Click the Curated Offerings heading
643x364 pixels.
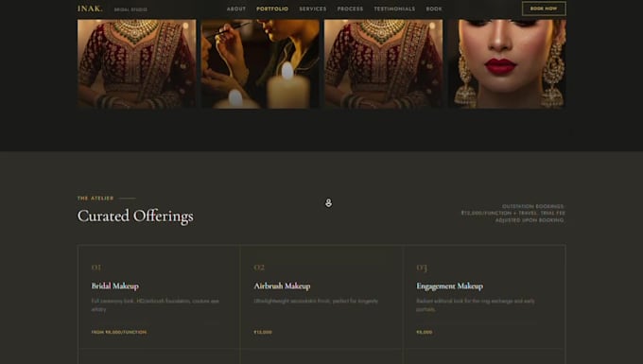click(x=135, y=216)
